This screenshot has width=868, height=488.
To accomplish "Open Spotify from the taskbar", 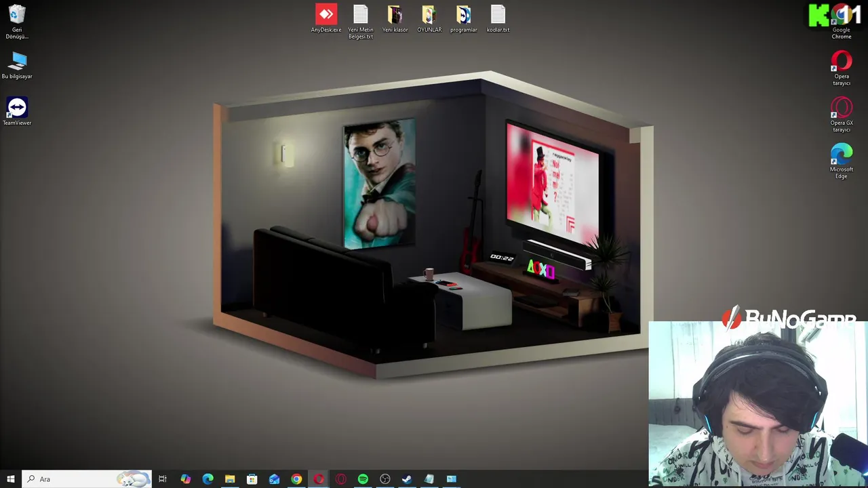I will (363, 479).
